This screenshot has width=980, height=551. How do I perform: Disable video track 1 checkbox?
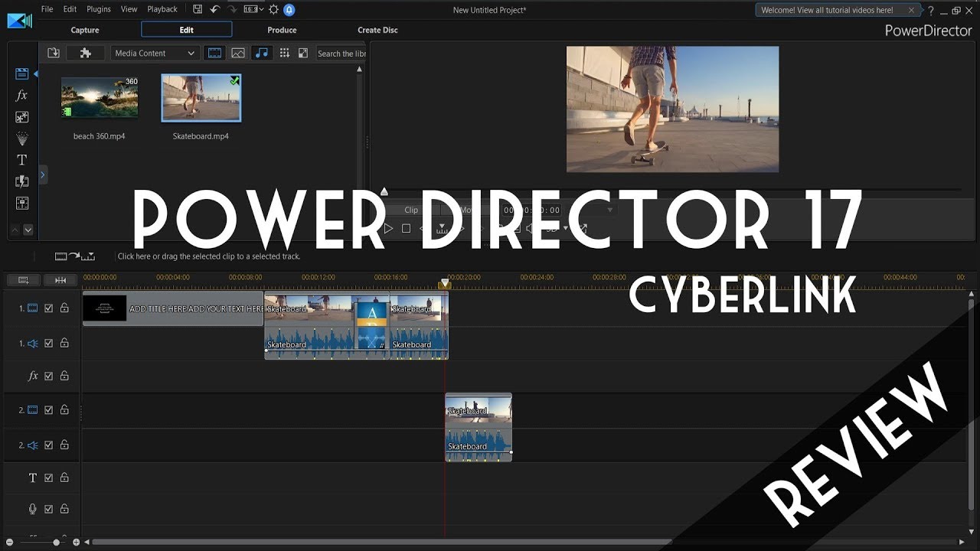click(49, 308)
